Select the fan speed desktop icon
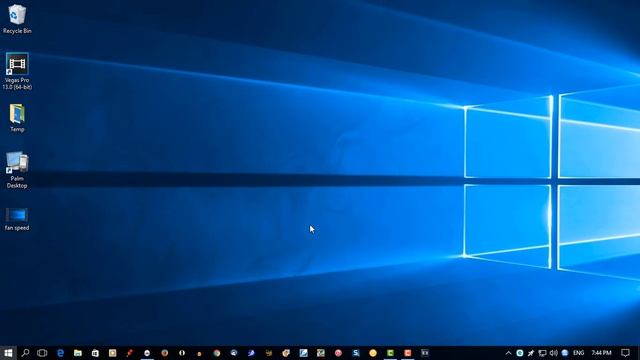Screen dimensions: 640x360 tap(17, 220)
